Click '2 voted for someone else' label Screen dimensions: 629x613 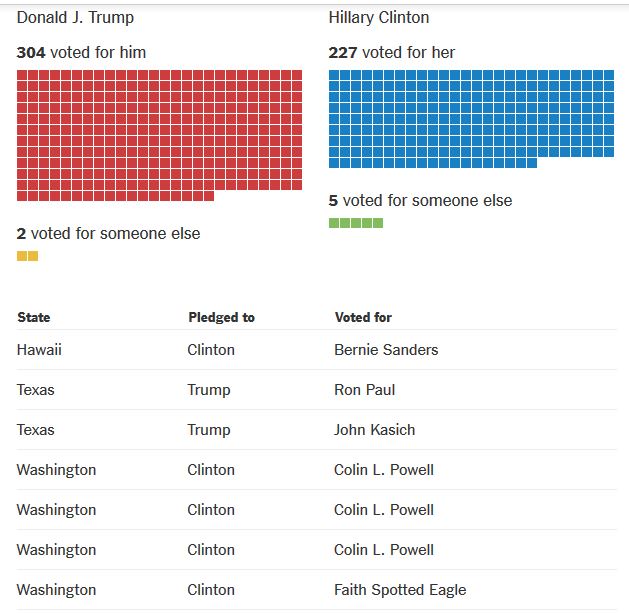[108, 233]
